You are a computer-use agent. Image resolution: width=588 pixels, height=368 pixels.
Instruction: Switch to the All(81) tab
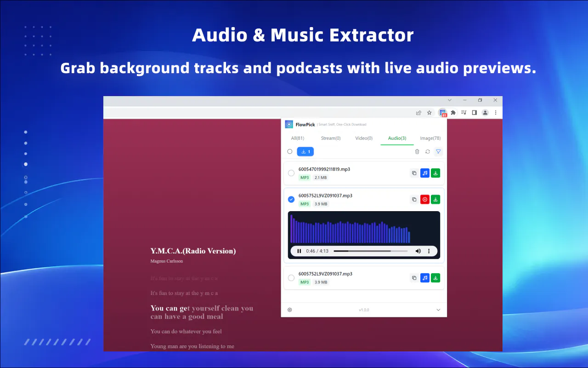(298, 138)
